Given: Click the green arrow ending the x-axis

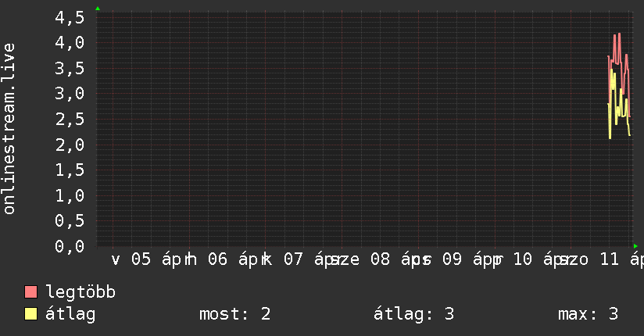Looking at the screenshot, I should click(635, 246).
